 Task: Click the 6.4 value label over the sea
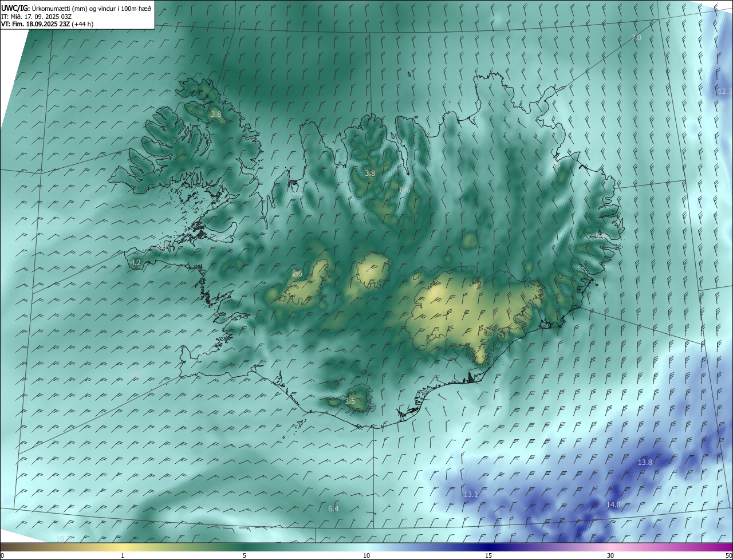click(333, 508)
